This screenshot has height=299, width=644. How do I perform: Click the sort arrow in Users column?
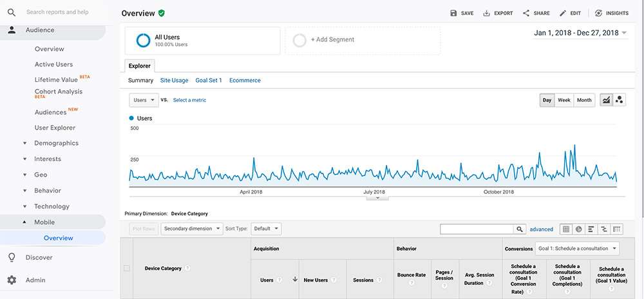pyautogui.click(x=294, y=280)
